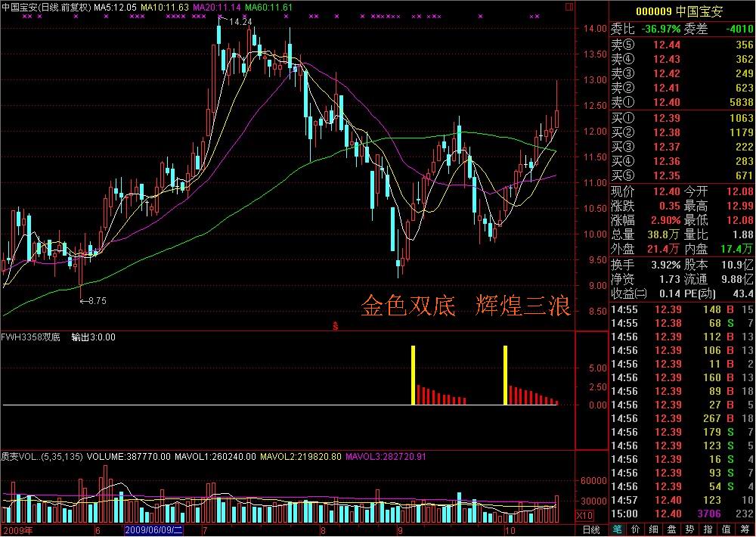Click the X10 volume scale marker
Image resolution: width=756 pixels, height=537 pixels.
point(584,514)
